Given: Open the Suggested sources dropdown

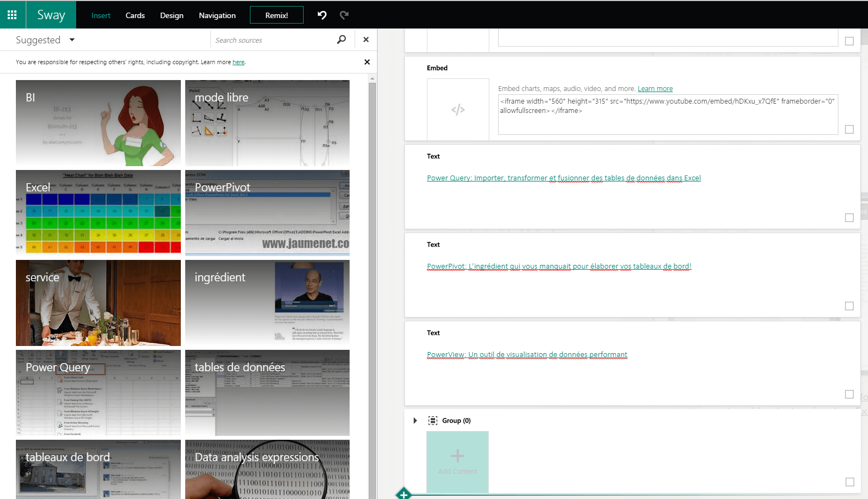Looking at the screenshot, I should coord(72,40).
